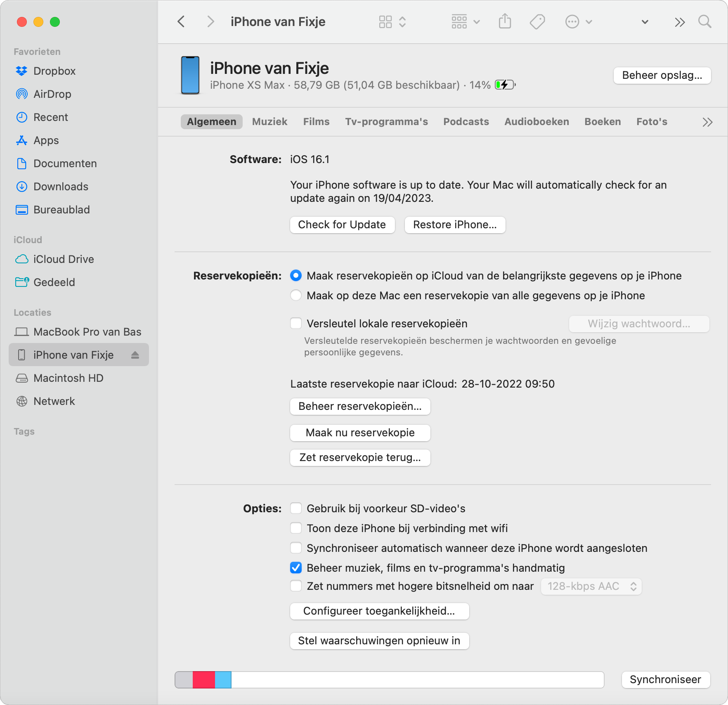Switch to the Boeken tab
728x705 pixels.
tap(603, 122)
